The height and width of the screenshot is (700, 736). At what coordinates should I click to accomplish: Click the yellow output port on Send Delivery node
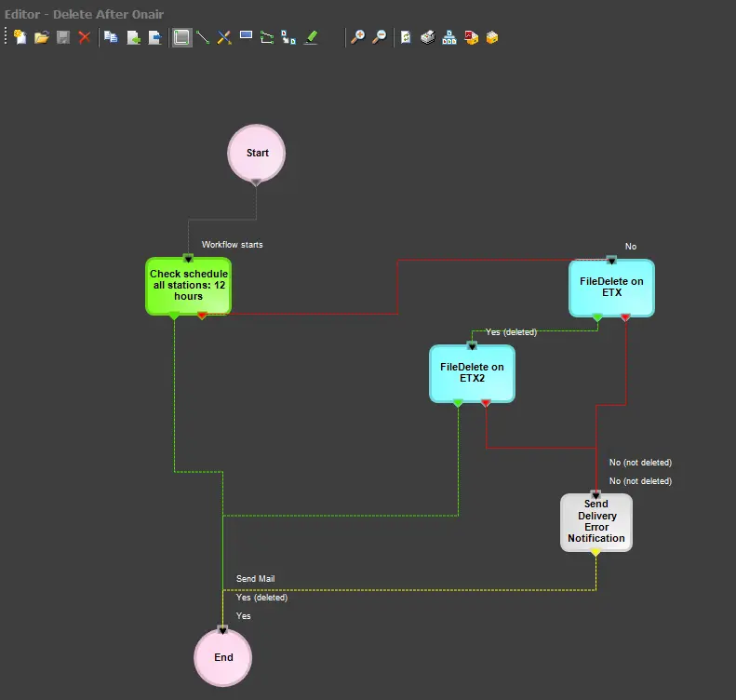coord(595,553)
